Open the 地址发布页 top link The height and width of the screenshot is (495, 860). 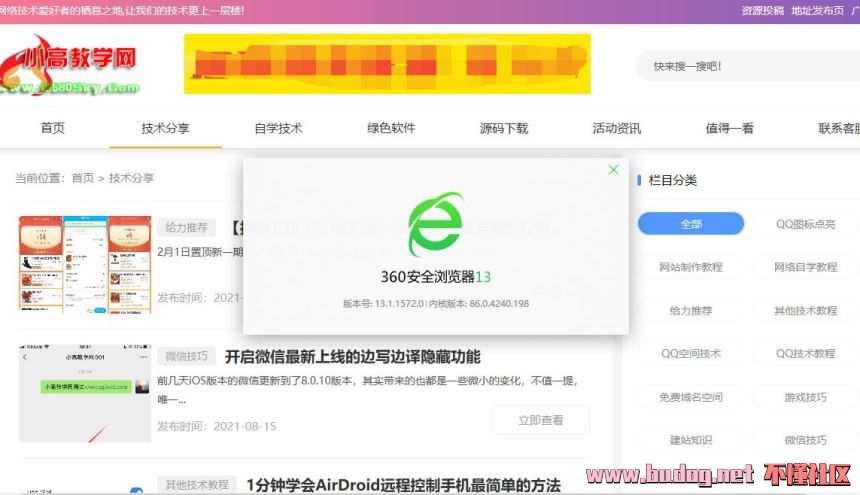point(817,10)
